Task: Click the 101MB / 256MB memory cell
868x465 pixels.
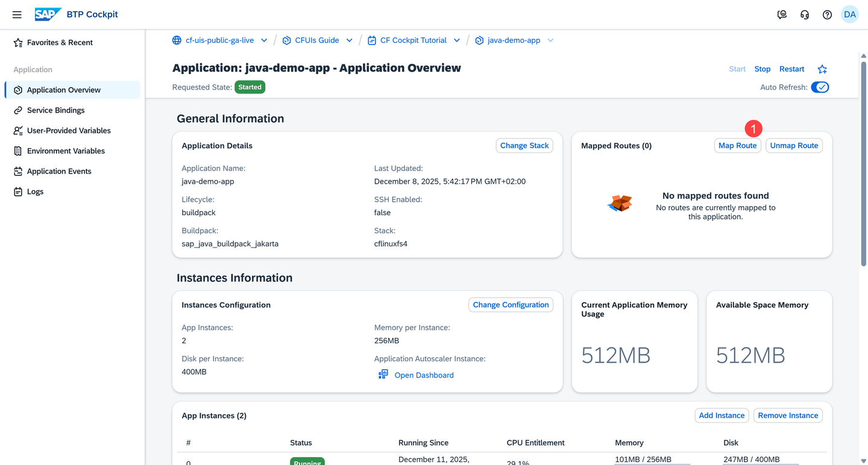Action: (x=643, y=460)
